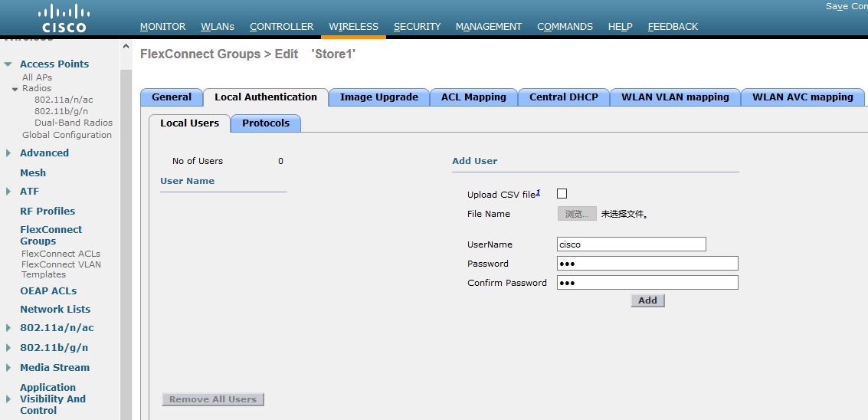The height and width of the screenshot is (420, 868).
Task: Focus the Password input field
Action: [647, 263]
